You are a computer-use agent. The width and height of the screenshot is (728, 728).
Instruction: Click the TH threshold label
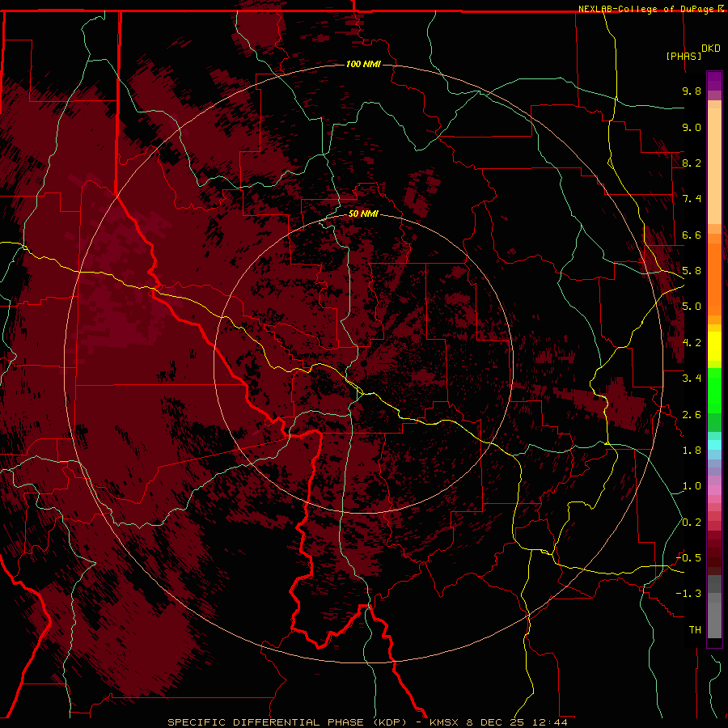click(x=695, y=629)
